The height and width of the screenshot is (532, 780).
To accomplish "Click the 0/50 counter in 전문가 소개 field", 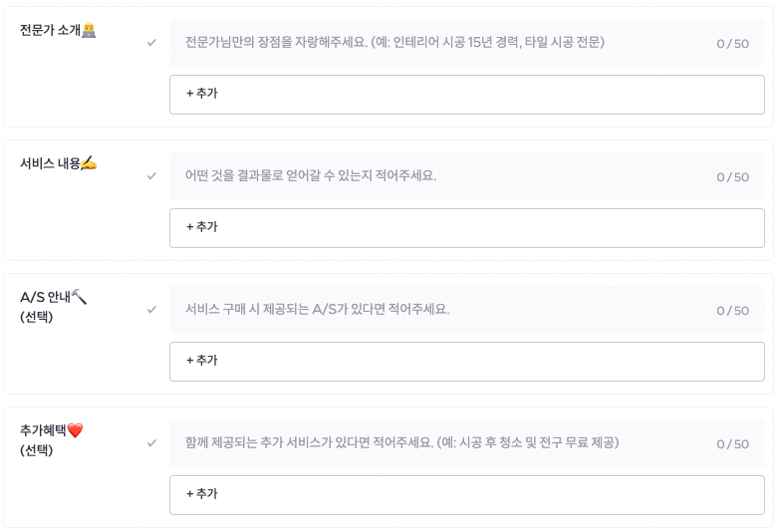I will (733, 44).
